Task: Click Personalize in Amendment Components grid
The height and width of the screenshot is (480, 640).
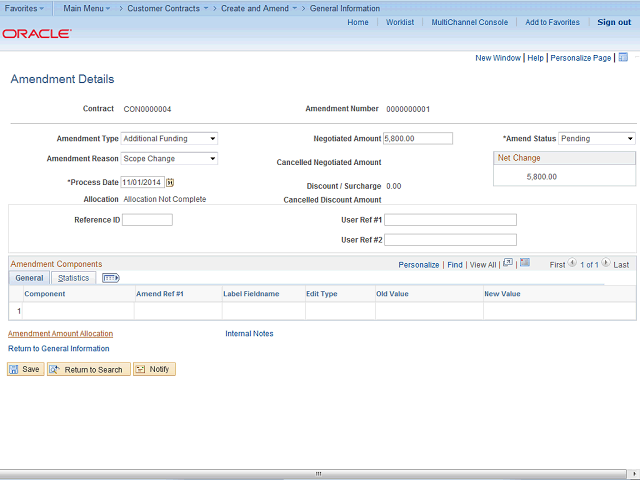Action: [x=419, y=265]
